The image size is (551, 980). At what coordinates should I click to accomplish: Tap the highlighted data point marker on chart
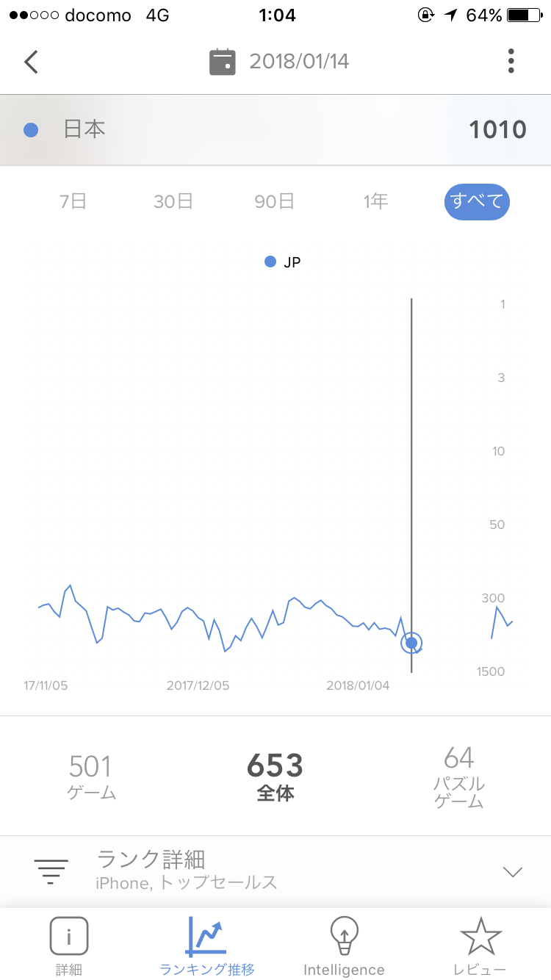411,644
